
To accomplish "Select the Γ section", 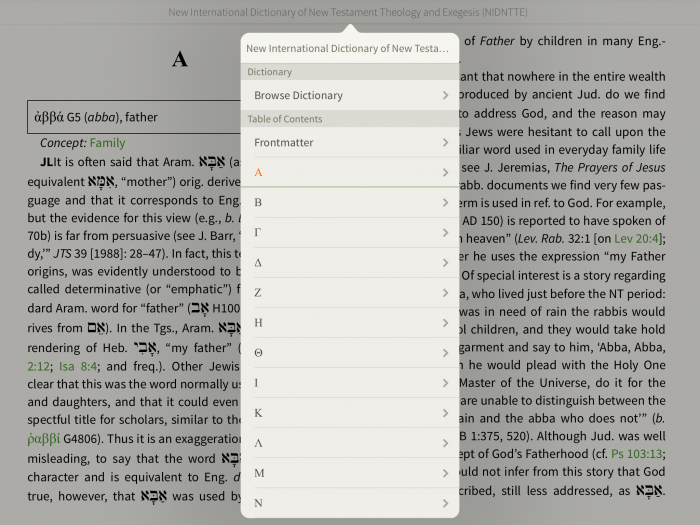I will 350,233.
